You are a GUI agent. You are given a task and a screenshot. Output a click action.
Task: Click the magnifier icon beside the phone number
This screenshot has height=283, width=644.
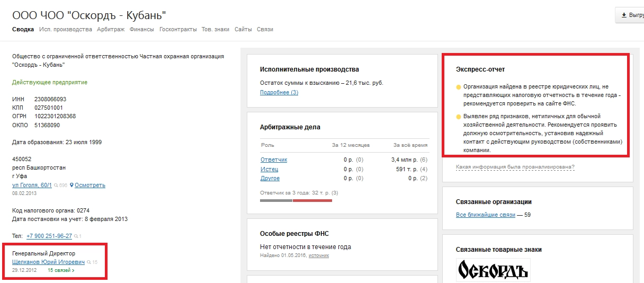[76, 236]
